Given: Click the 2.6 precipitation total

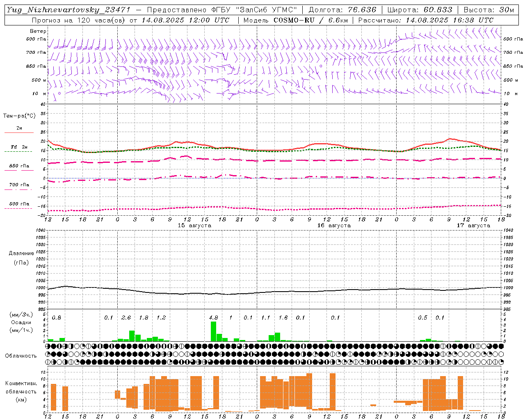Looking at the screenshot, I should tap(126, 318).
